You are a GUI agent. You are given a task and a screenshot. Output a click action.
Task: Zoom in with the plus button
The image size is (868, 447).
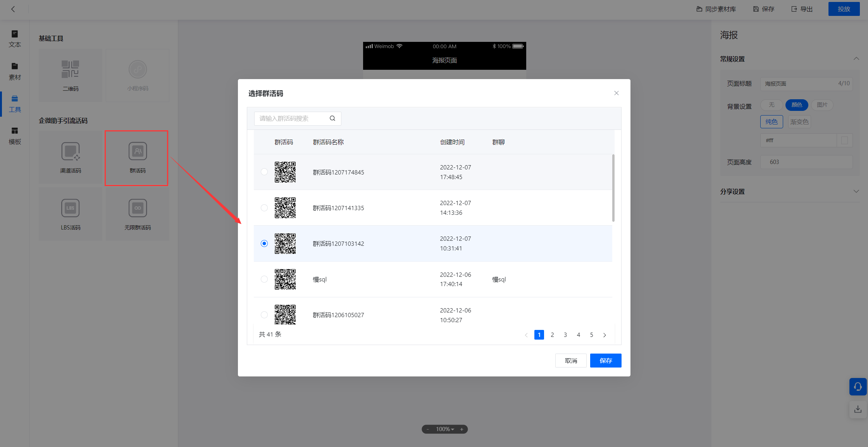(x=462, y=429)
